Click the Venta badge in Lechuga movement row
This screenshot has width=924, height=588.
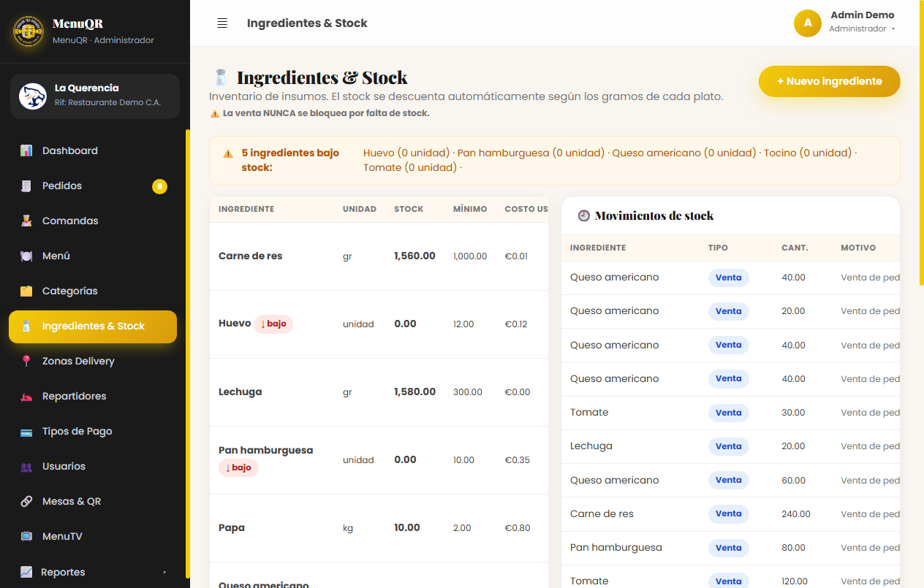[x=728, y=446]
